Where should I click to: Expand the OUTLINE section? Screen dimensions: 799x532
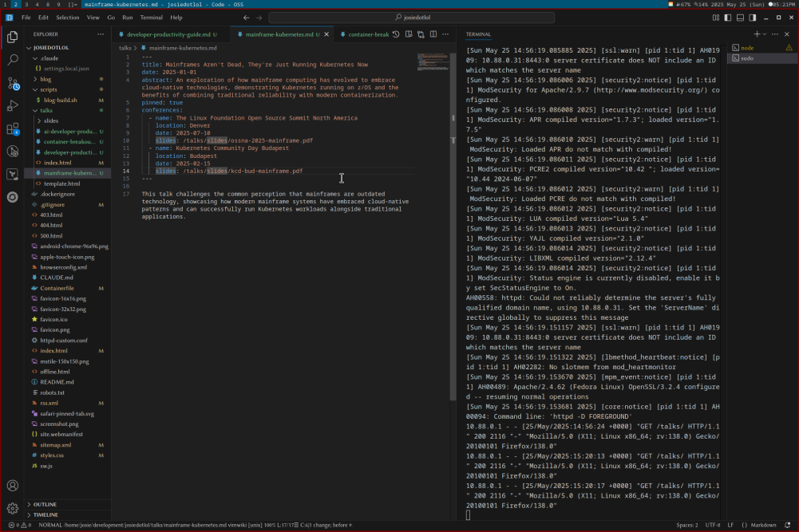45,504
